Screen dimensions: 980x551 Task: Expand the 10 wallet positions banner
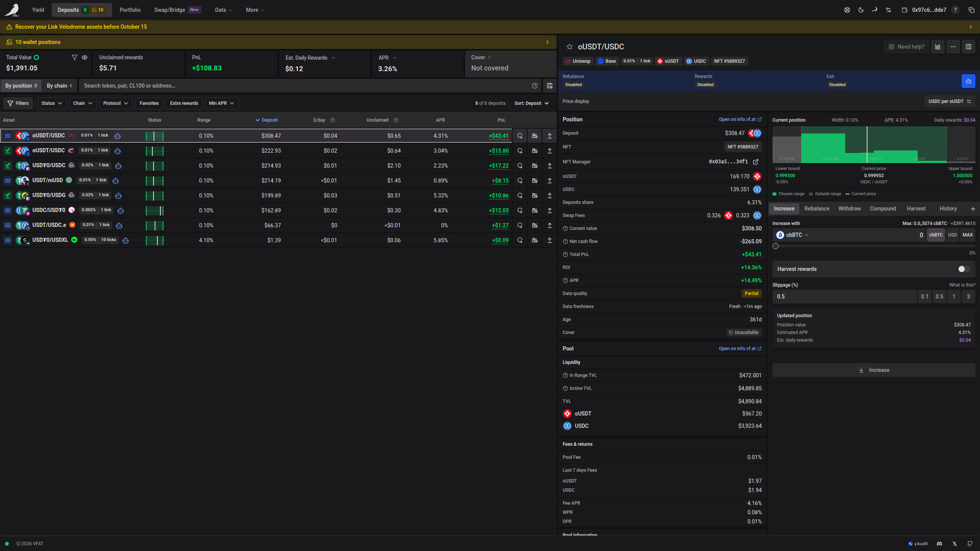click(x=278, y=42)
